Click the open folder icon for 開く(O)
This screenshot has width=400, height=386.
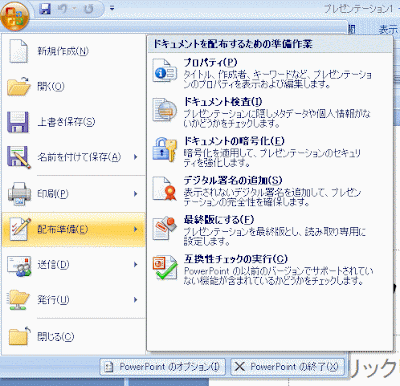19,86
